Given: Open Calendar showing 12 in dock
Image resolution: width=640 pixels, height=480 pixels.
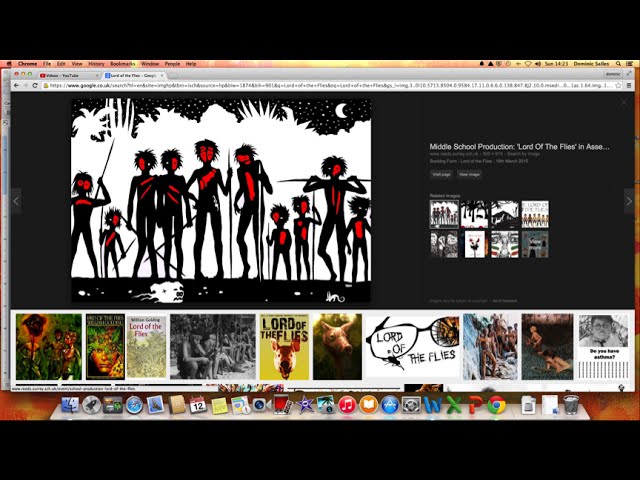Looking at the screenshot, I should click(x=198, y=405).
